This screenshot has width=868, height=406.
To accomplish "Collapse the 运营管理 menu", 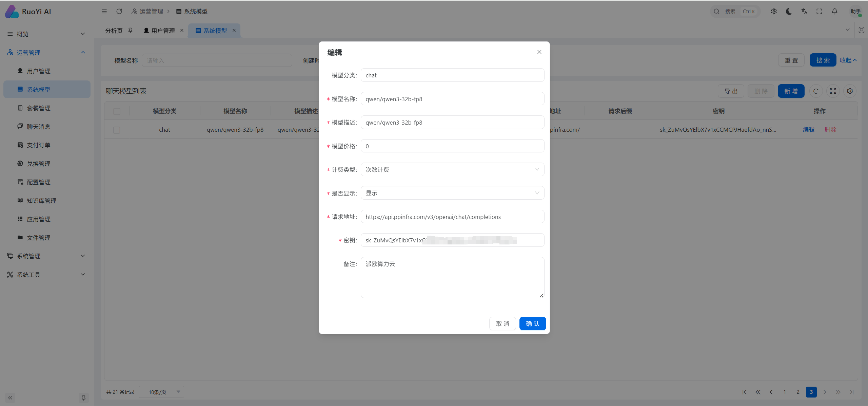I will [47, 53].
